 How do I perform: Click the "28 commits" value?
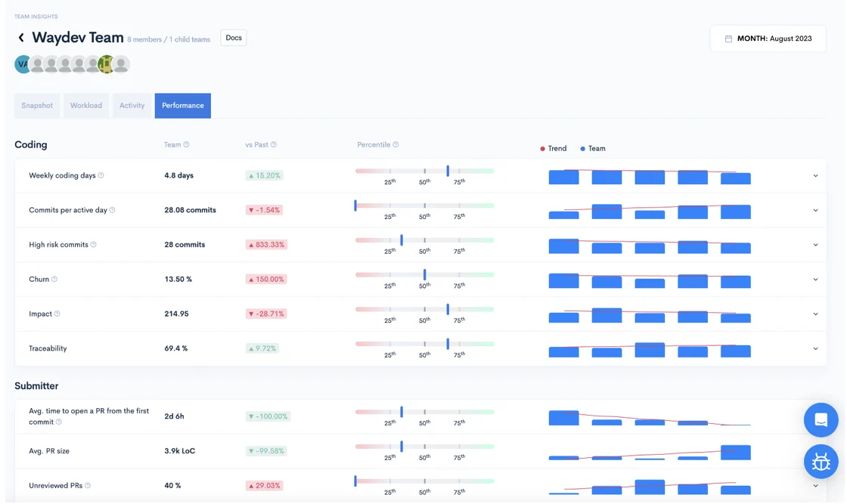185,245
